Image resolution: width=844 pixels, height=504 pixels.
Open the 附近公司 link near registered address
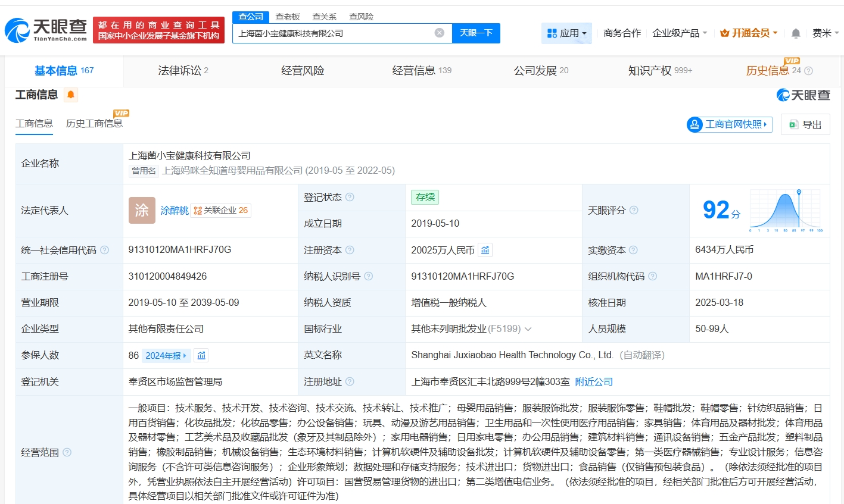[593, 381]
